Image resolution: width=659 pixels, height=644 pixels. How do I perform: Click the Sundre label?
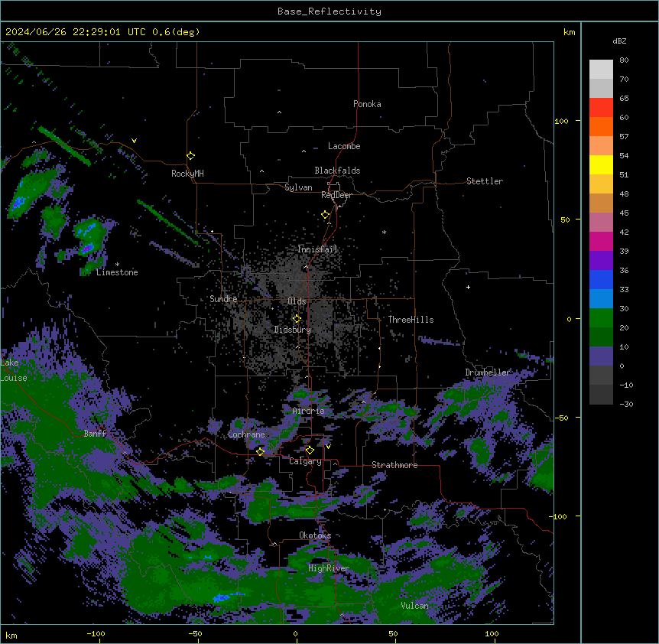click(223, 299)
